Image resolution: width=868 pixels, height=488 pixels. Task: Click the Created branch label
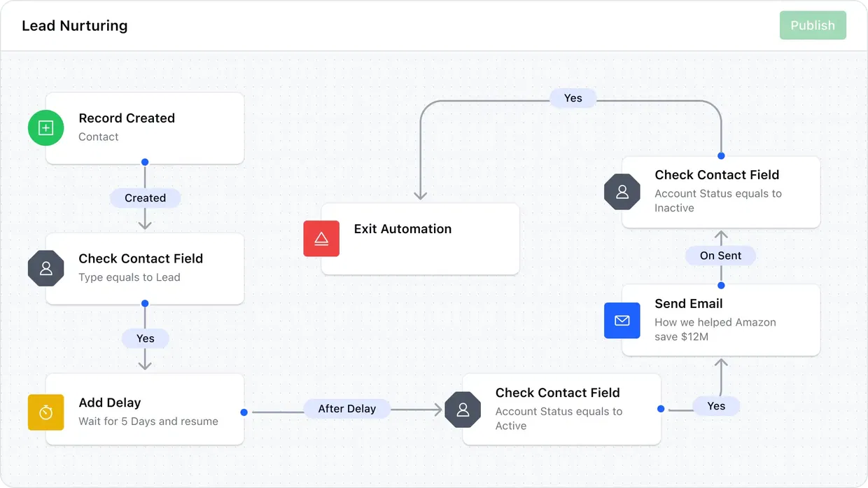coord(145,198)
